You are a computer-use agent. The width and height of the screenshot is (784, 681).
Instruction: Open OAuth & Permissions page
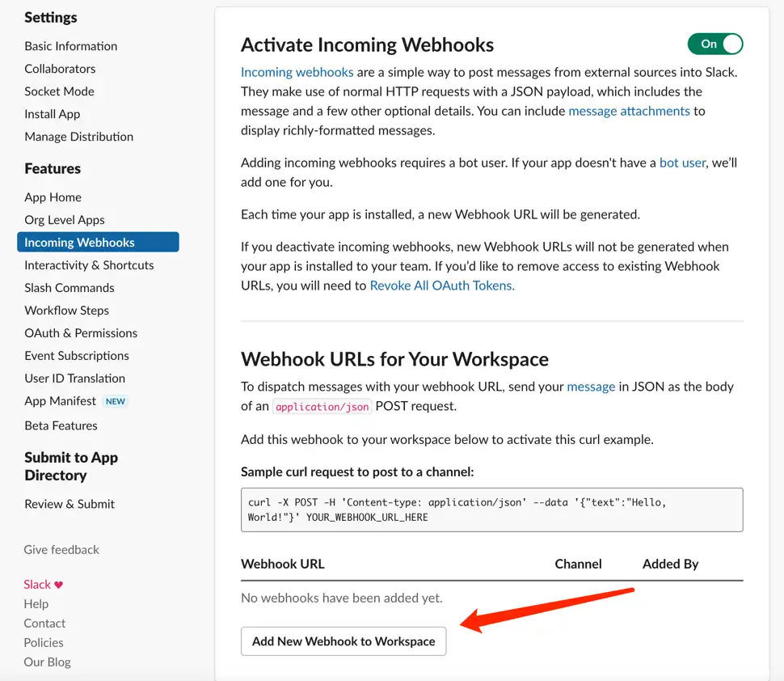(x=81, y=333)
